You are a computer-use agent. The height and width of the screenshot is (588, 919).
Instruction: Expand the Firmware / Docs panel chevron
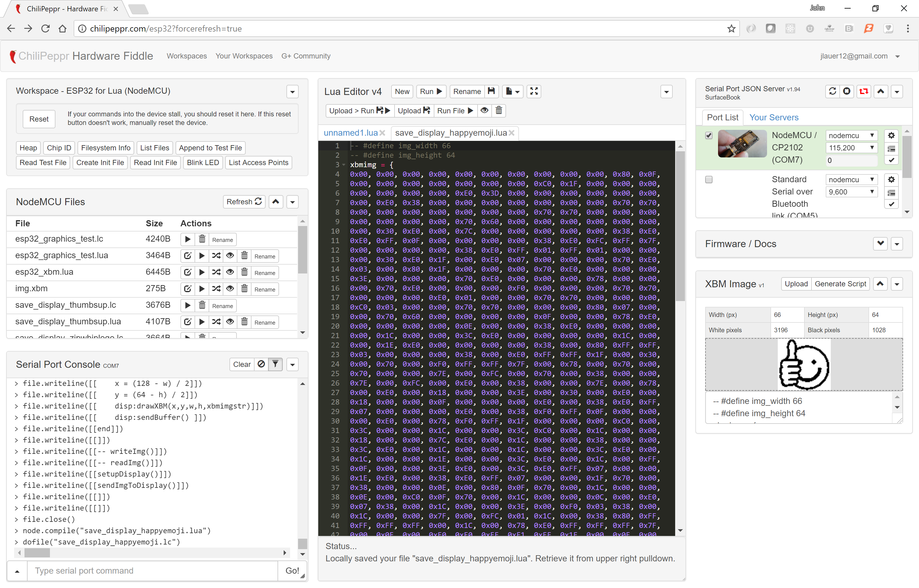880,243
